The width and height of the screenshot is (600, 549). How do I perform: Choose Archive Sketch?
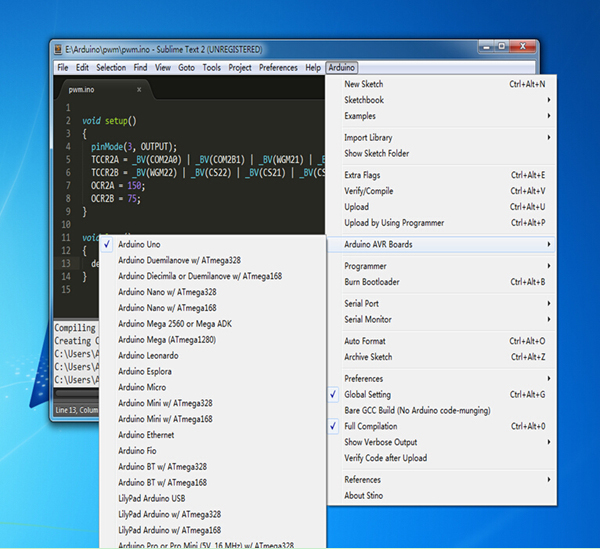pos(442,357)
